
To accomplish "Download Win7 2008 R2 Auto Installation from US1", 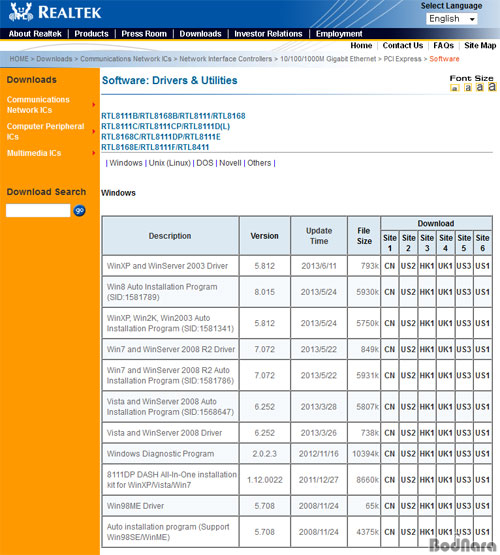I will pos(482,375).
